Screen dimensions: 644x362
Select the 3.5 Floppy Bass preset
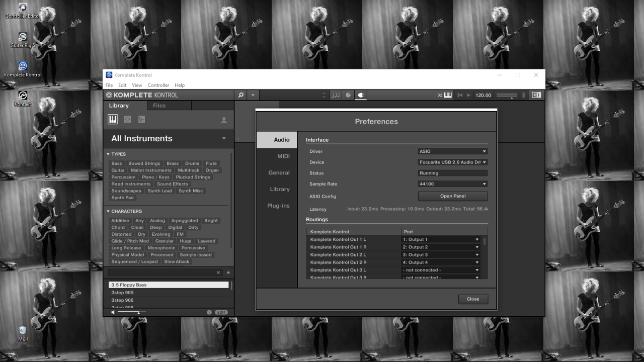(x=169, y=285)
